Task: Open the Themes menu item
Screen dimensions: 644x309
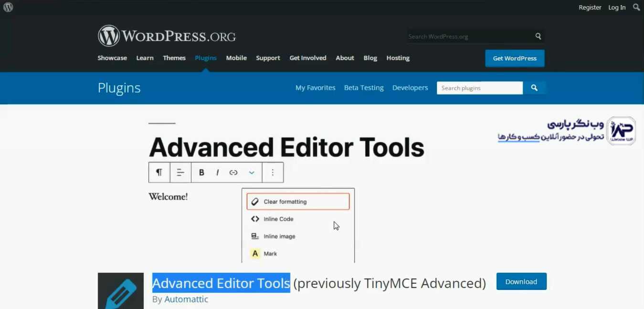Action: coord(174,58)
